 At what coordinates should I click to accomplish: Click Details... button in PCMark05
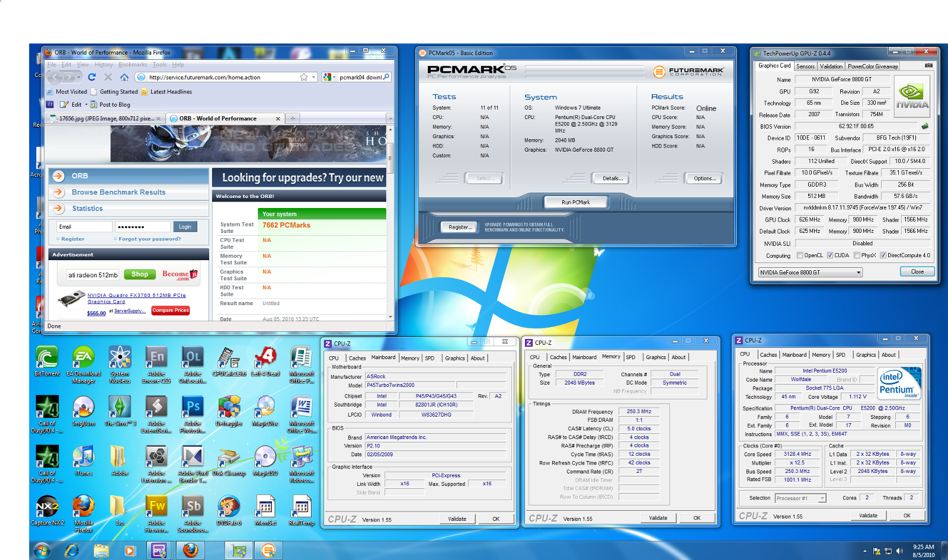[613, 178]
